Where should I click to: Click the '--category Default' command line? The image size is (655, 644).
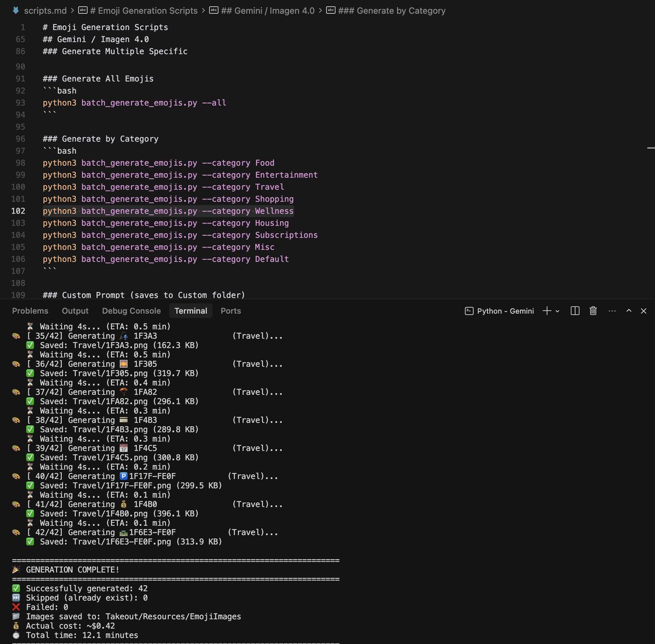click(x=166, y=259)
